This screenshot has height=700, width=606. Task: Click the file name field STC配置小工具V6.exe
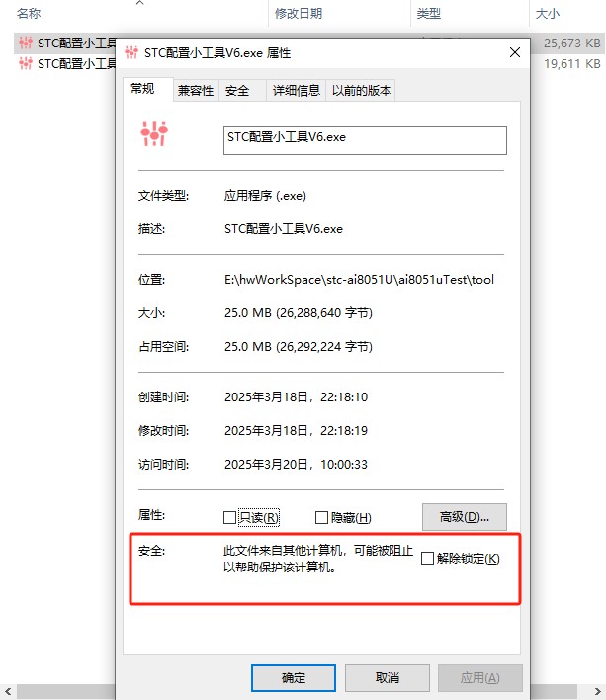pyautogui.click(x=365, y=140)
